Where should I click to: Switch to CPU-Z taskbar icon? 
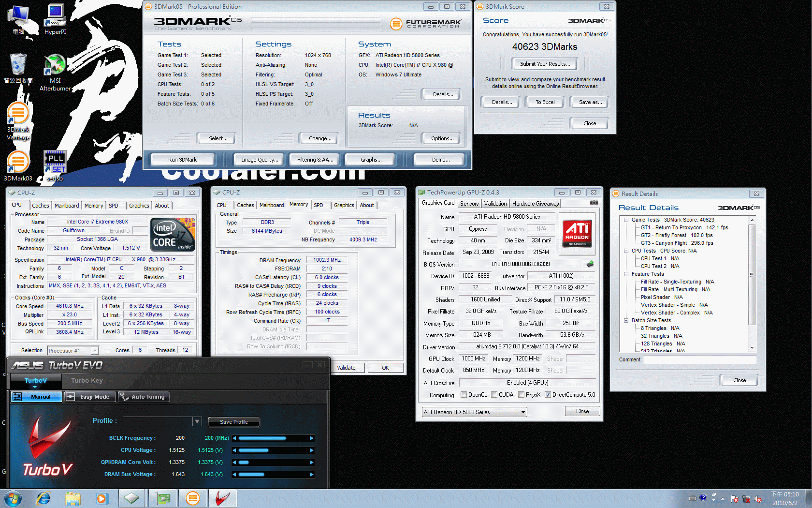point(131,498)
